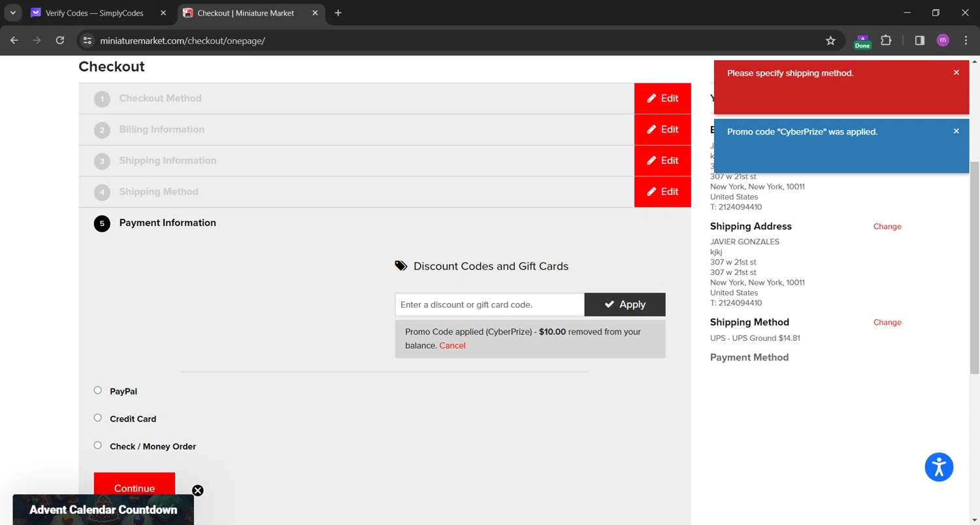Dismiss the Advent Calendar Countdown popup
This screenshot has height=525, width=980.
(x=197, y=490)
